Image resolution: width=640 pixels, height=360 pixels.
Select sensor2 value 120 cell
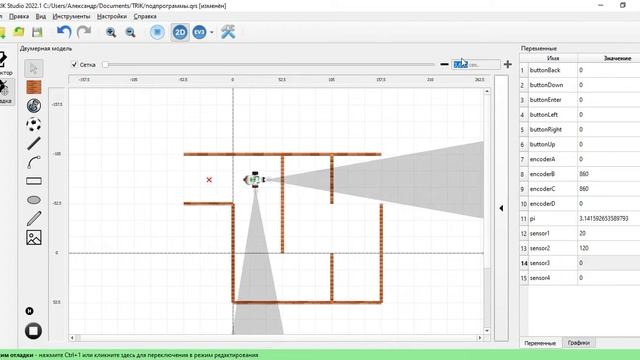pos(609,248)
